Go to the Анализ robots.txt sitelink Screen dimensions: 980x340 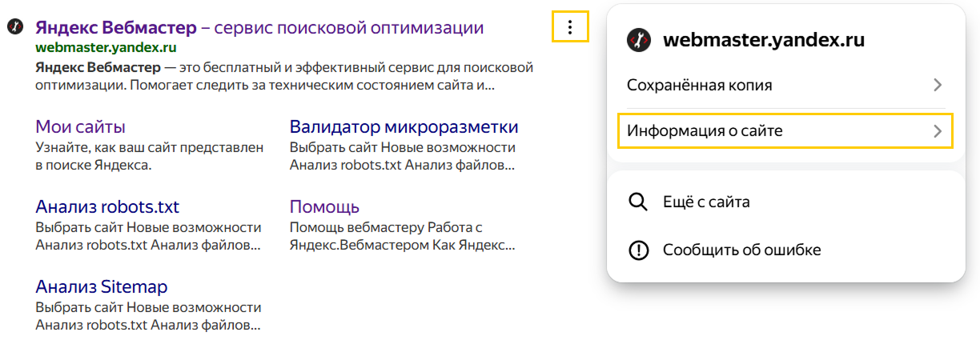107,207
